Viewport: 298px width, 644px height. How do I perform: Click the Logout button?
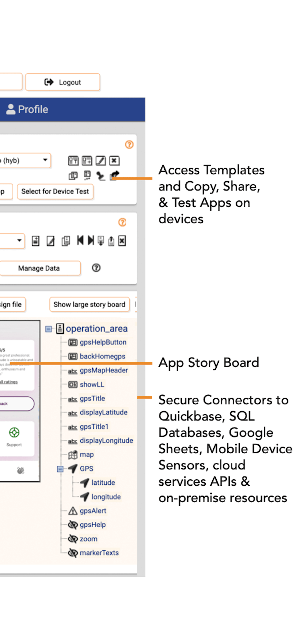pos(63,82)
